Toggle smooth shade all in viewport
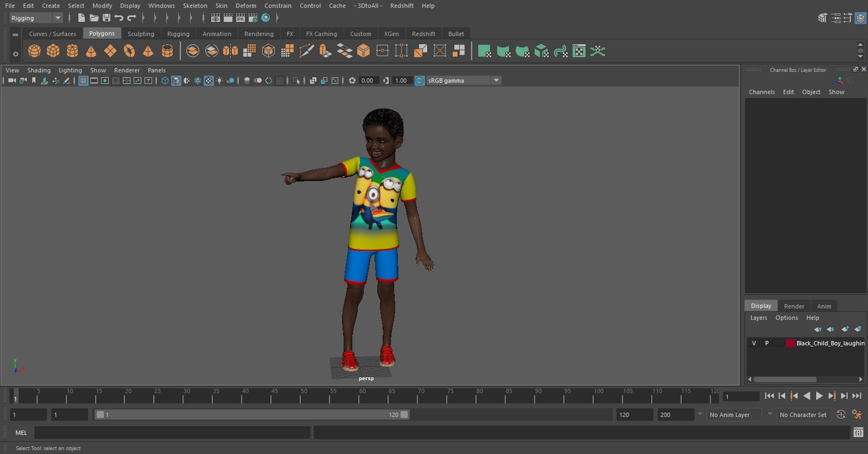This screenshot has height=454, width=868. [x=176, y=80]
